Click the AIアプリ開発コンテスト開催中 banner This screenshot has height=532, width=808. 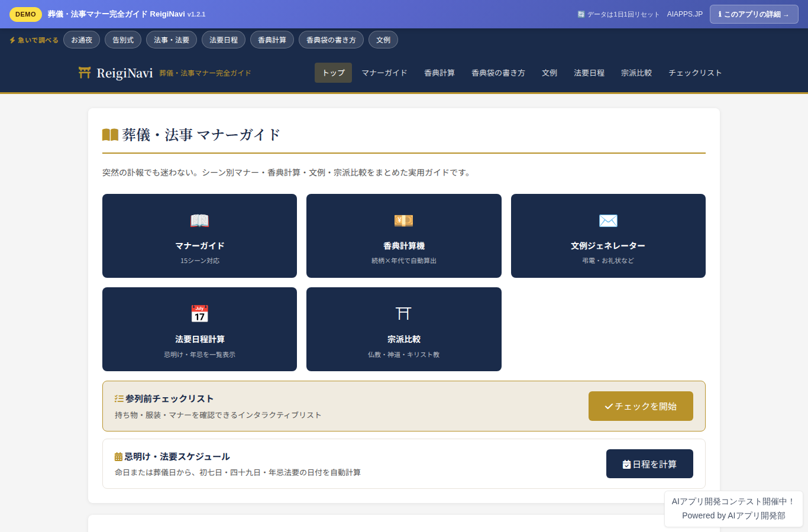click(x=733, y=501)
